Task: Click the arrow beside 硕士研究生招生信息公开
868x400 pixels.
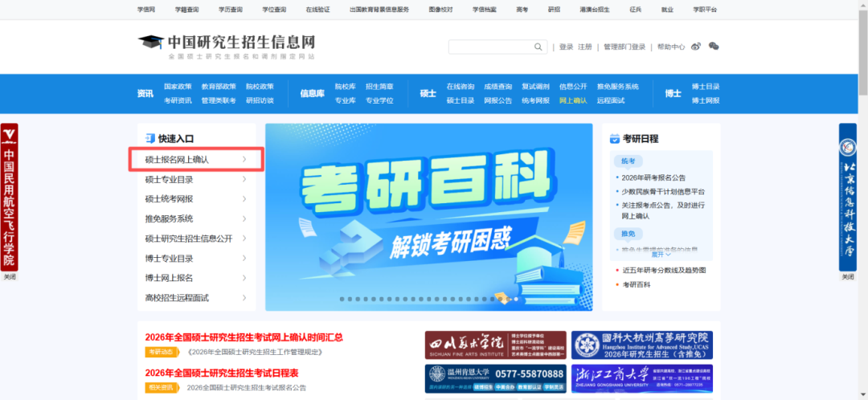Action: pyautogui.click(x=244, y=239)
